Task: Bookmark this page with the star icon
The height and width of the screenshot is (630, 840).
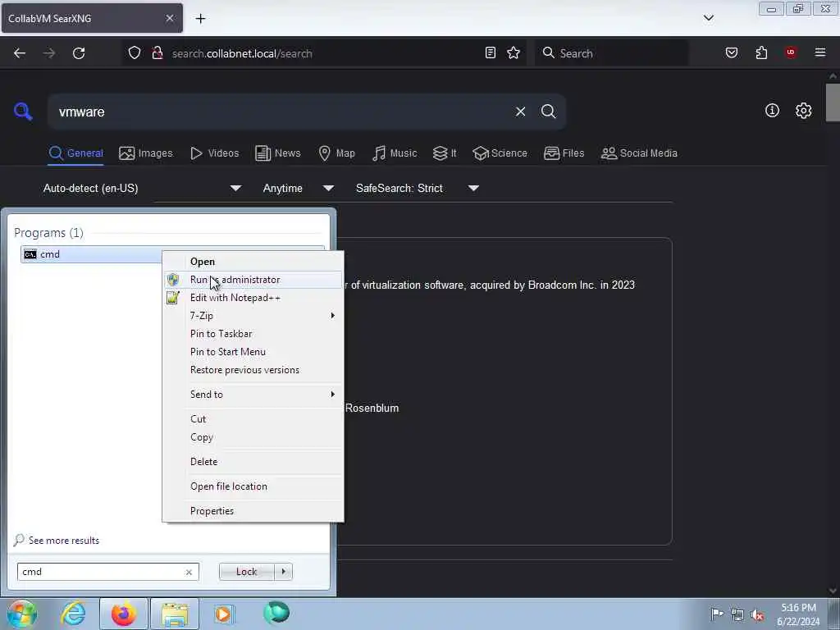Action: pyautogui.click(x=514, y=52)
